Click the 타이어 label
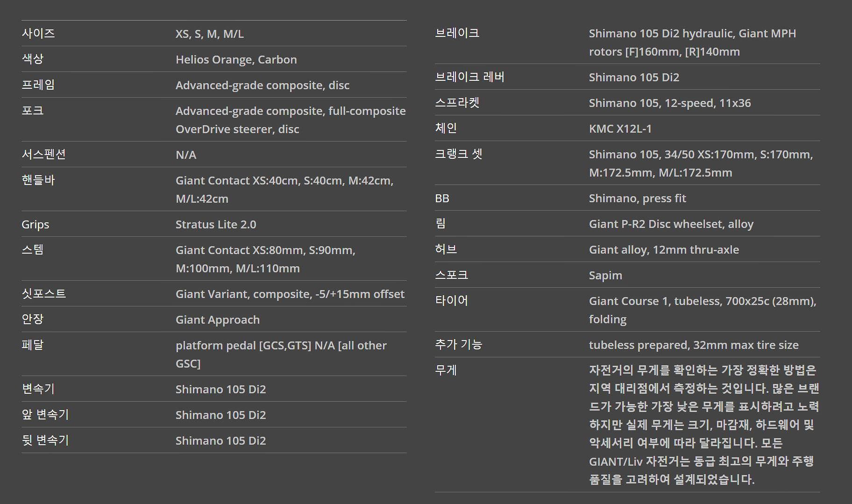 [452, 300]
